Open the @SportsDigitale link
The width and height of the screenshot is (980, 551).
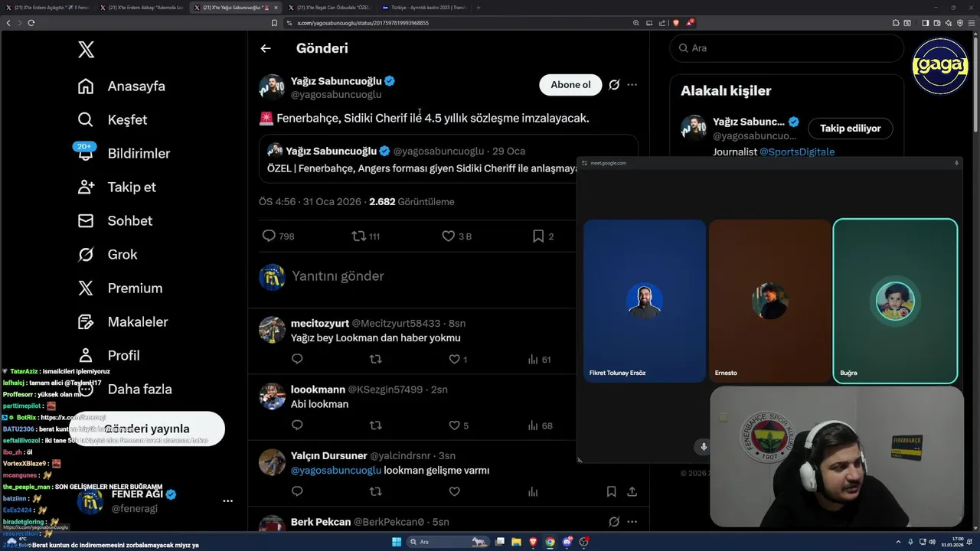797,152
